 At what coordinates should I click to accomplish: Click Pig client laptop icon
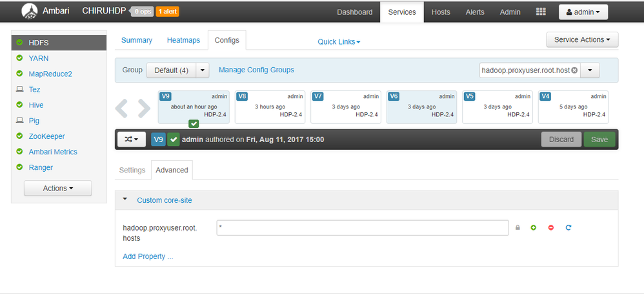19,121
